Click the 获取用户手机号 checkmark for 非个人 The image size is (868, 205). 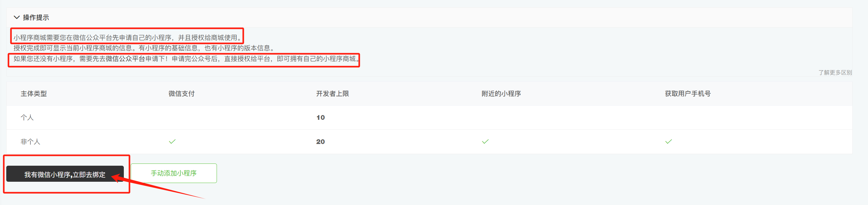[669, 141]
